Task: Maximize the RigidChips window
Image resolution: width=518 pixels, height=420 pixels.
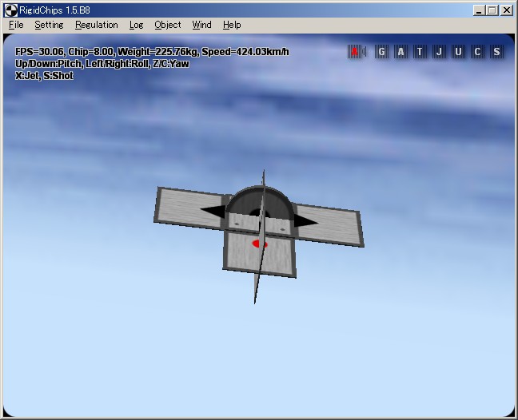Action: click(x=492, y=10)
